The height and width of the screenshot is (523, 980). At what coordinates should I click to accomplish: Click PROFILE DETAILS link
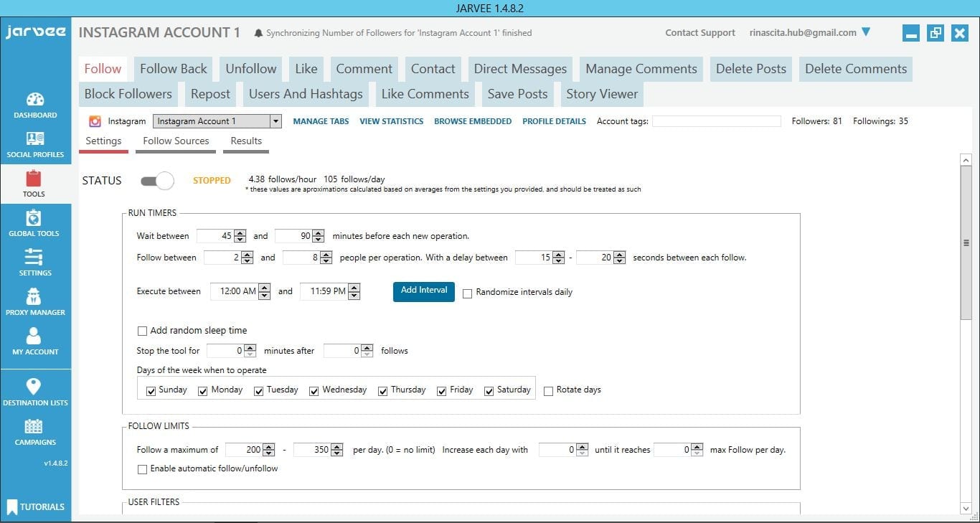pyautogui.click(x=554, y=121)
